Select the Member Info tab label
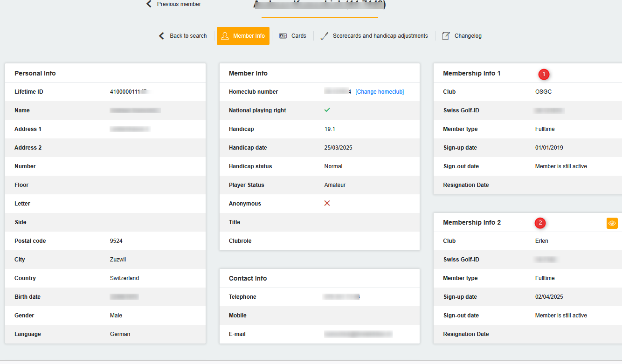The image size is (622, 364). (x=249, y=36)
